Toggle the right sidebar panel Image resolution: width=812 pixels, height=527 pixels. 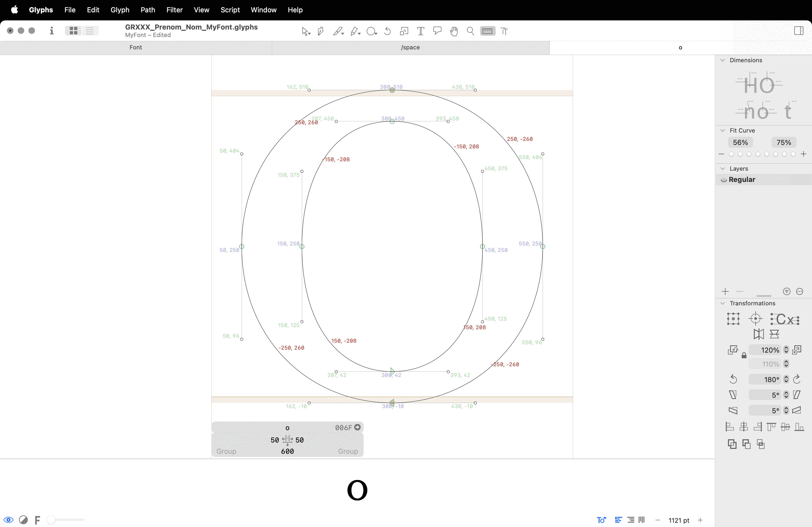point(798,31)
